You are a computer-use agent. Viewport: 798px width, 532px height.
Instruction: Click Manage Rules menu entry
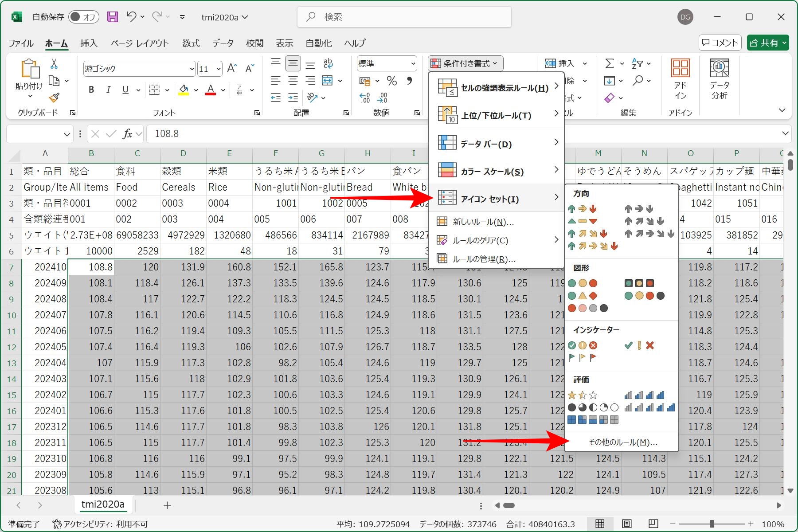click(x=496, y=259)
